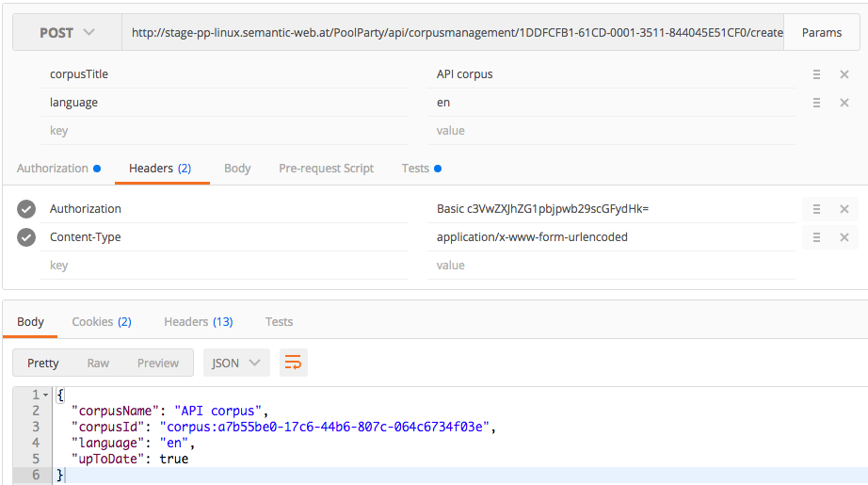Open the POST method dropdown

coord(67,33)
